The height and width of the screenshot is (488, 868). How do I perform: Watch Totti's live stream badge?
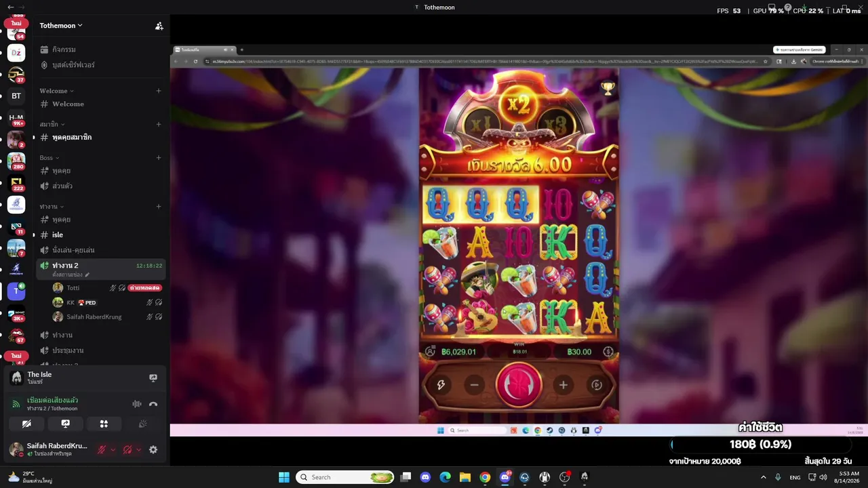pos(145,288)
